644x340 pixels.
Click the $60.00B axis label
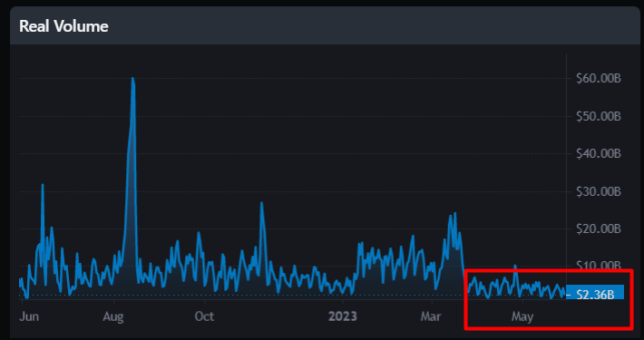(599, 79)
